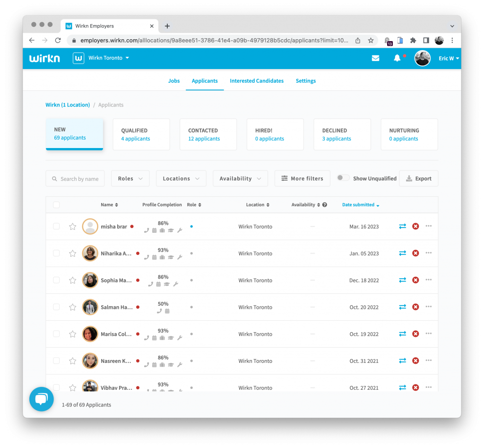
Task: Open the messages envelope icon
Action: [x=375, y=58]
